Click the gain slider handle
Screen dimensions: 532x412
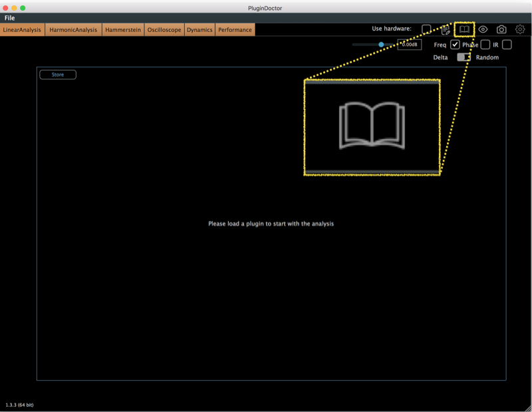click(381, 45)
